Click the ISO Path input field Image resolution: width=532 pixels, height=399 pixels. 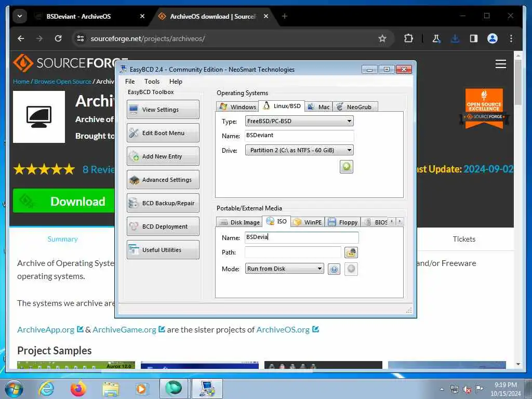click(293, 252)
